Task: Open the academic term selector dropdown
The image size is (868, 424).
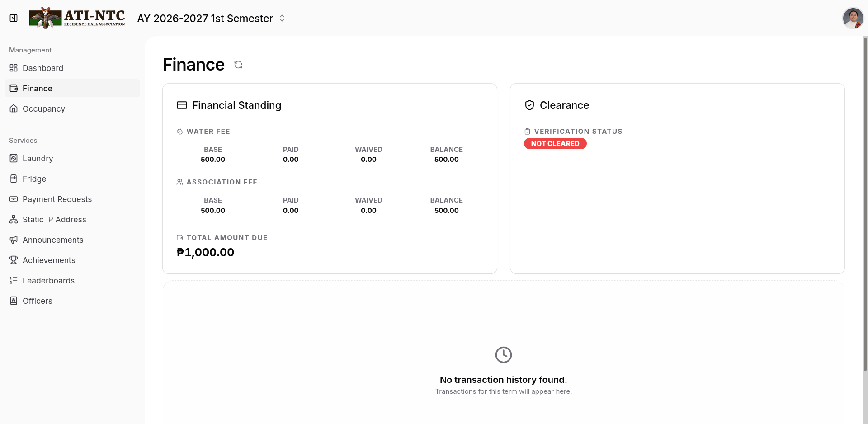Action: [x=212, y=19]
